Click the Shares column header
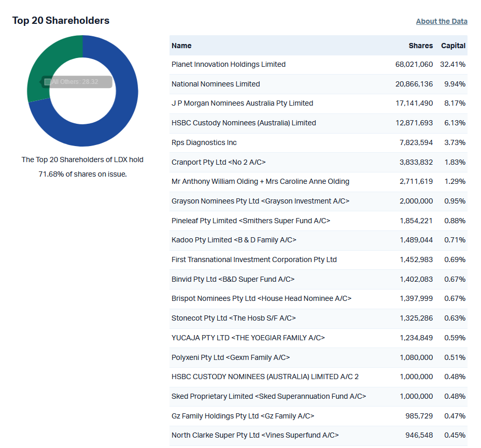Screen dimensions: 481x448 420,46
